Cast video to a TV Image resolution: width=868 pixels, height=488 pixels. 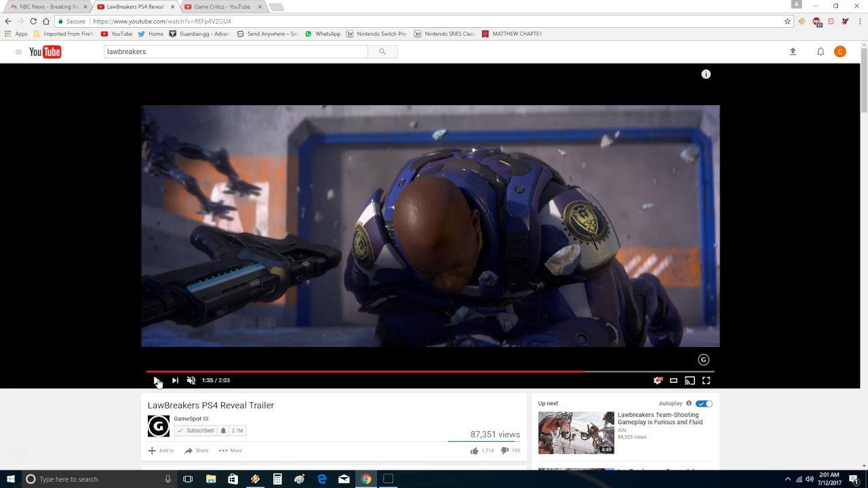(x=690, y=380)
